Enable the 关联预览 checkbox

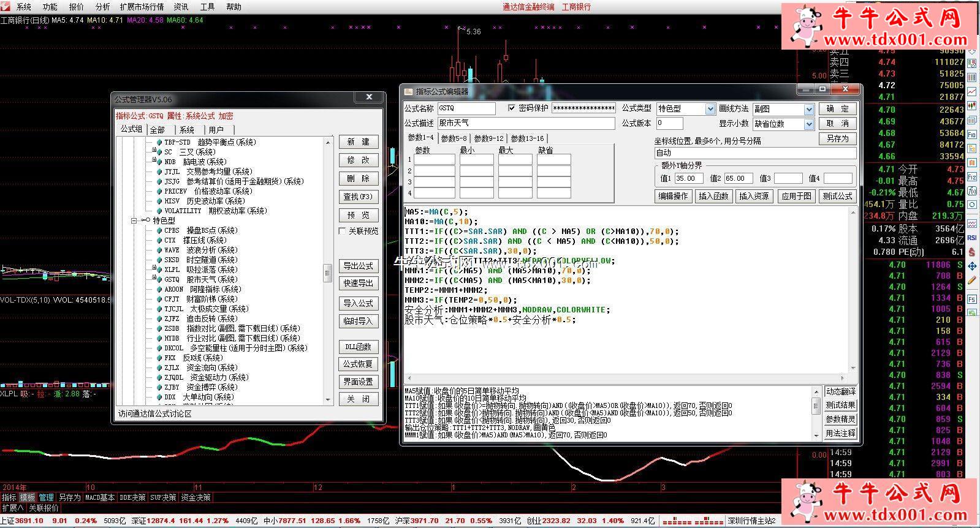(x=343, y=231)
